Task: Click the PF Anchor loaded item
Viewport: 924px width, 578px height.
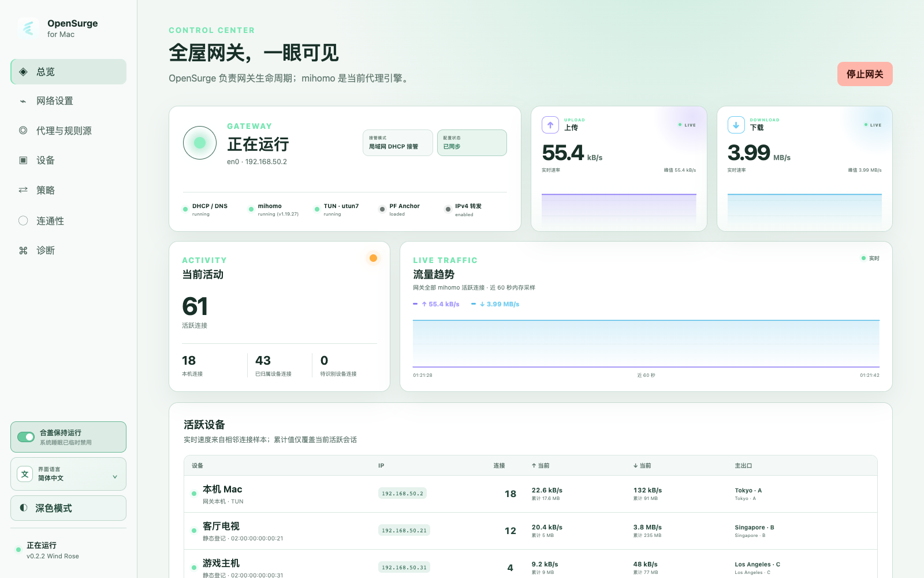Action: (400, 210)
